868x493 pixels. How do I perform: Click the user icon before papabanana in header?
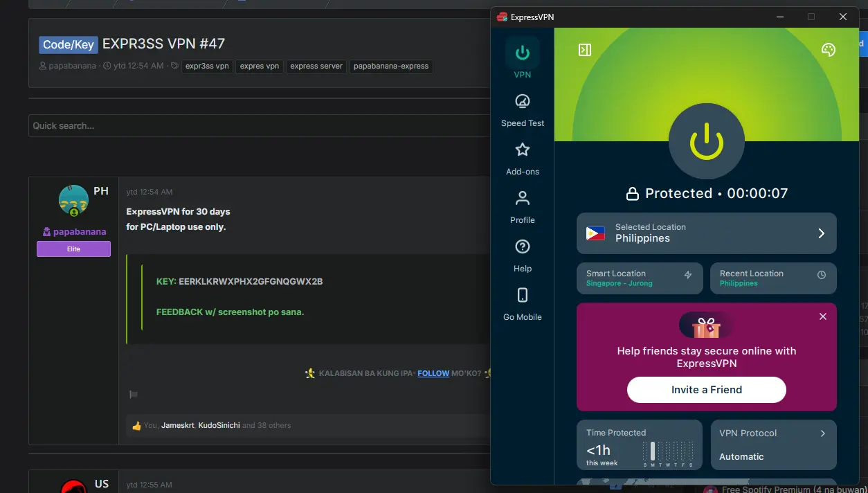pos(43,66)
